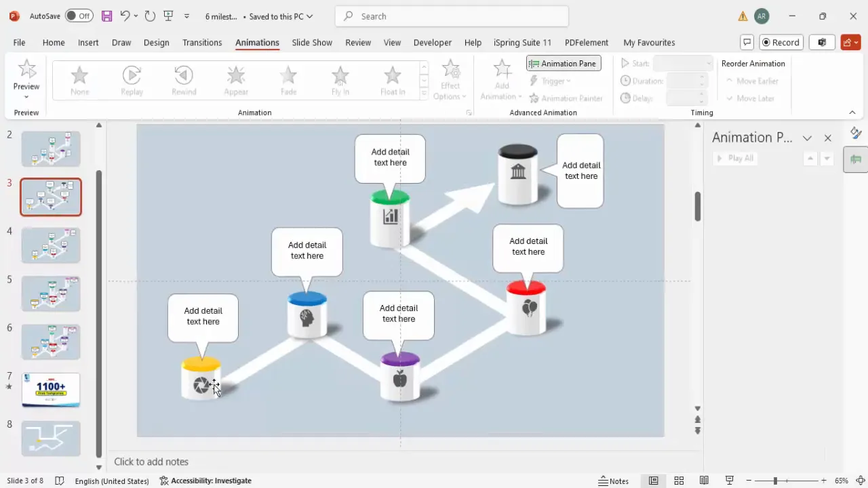Start Slide Show from status bar icon
Image resolution: width=868 pixels, height=488 pixels.
pos(730,481)
